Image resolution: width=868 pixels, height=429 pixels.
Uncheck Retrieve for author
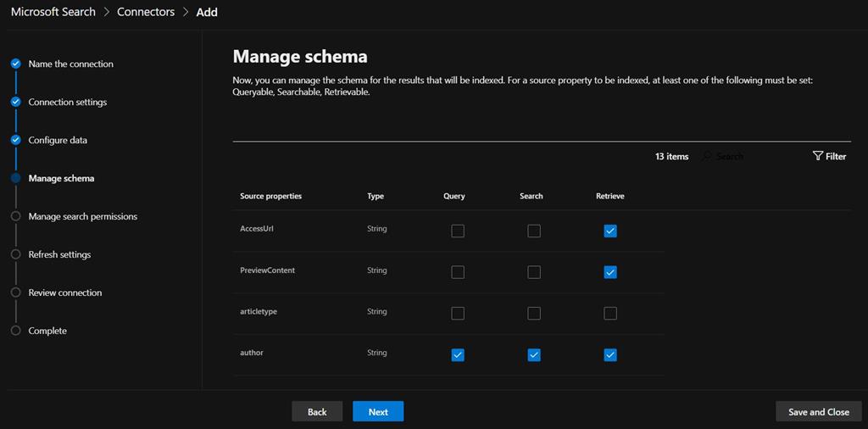(610, 355)
